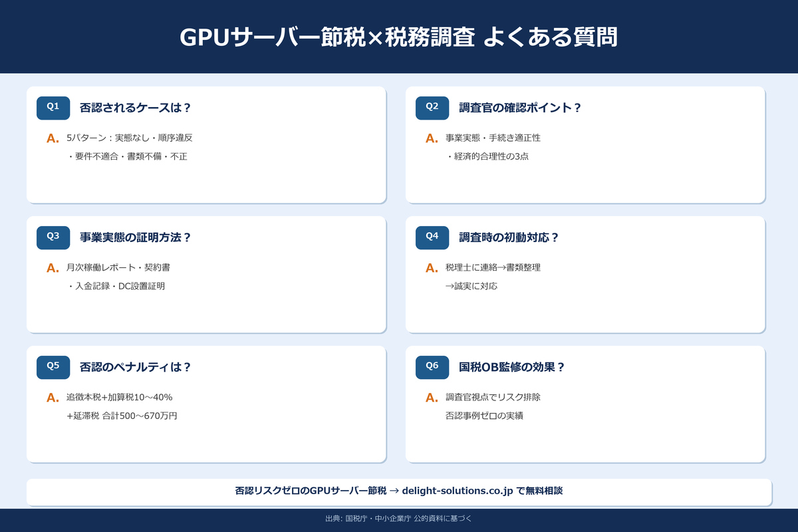
Task: Click the Q5 badge icon
Action: point(53,367)
